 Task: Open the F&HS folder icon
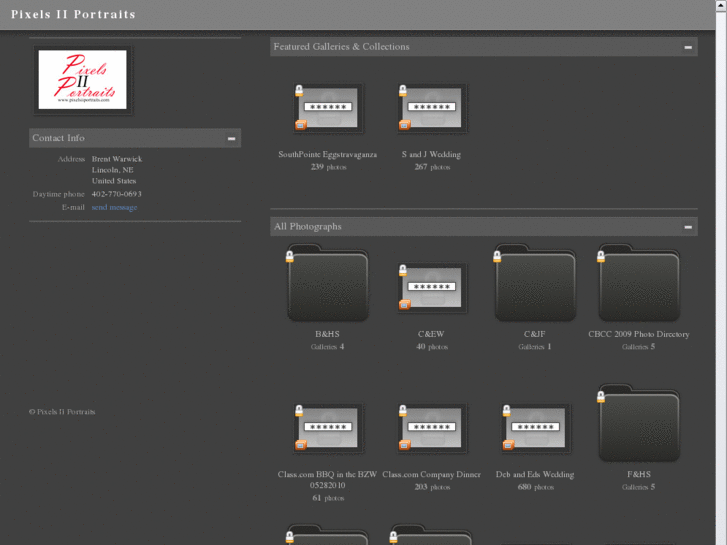639,423
